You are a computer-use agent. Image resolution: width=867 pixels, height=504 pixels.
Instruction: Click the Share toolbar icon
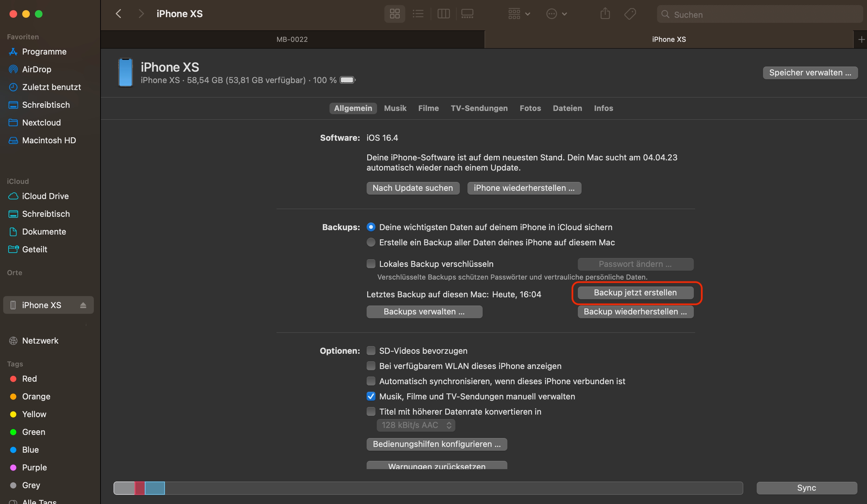(x=605, y=14)
